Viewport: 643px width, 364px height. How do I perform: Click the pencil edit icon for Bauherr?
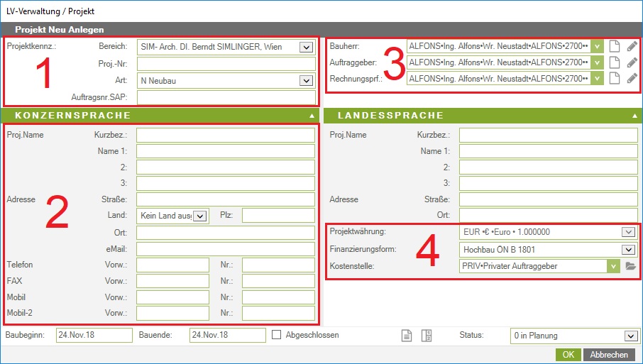pyautogui.click(x=632, y=46)
